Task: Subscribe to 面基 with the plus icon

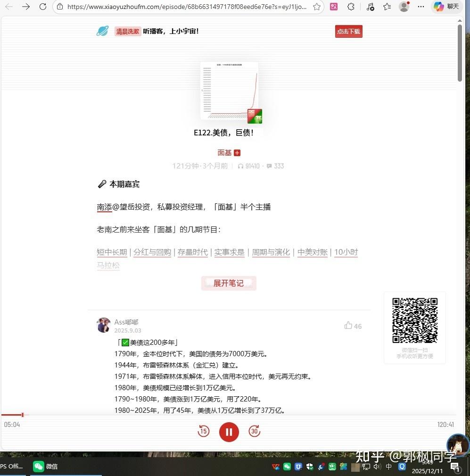Action: (x=237, y=152)
